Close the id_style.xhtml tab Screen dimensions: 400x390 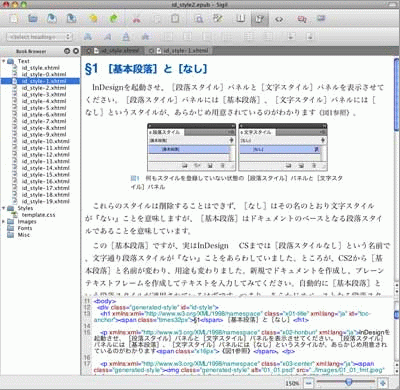pos(89,51)
